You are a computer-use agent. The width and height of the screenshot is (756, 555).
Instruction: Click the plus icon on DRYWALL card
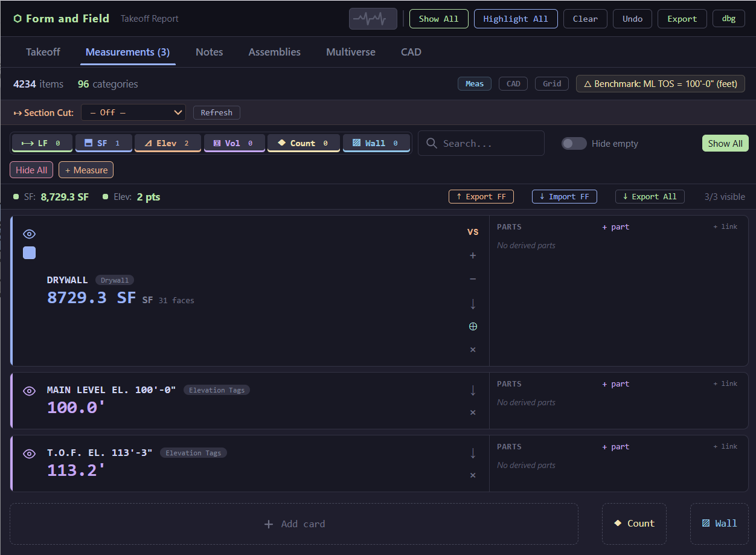click(x=473, y=255)
